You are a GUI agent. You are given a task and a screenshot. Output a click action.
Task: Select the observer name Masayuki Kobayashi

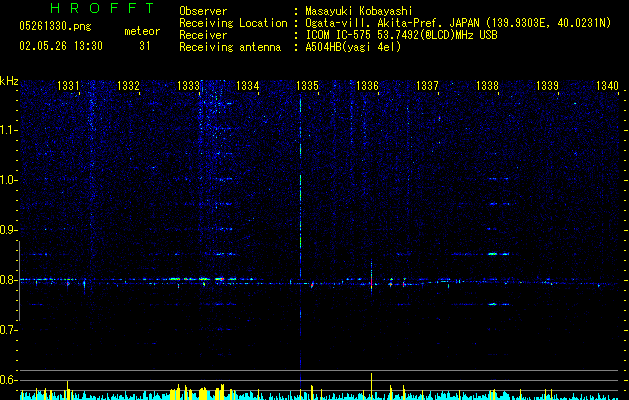pyautogui.click(x=358, y=11)
